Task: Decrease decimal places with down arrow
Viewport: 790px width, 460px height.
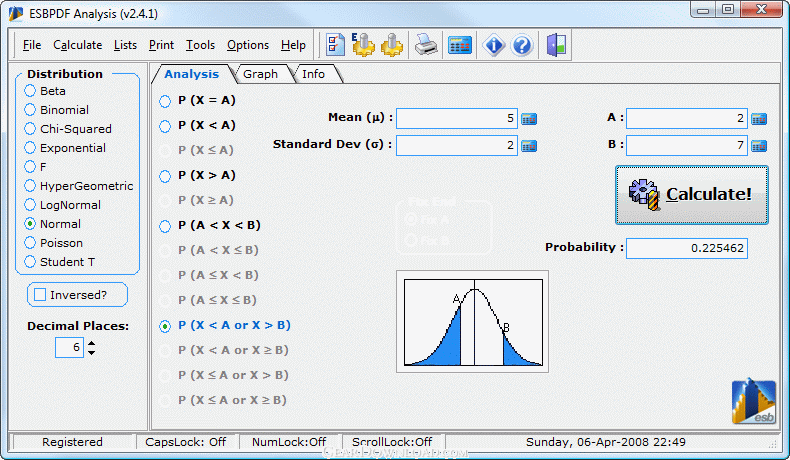Action: click(x=92, y=353)
